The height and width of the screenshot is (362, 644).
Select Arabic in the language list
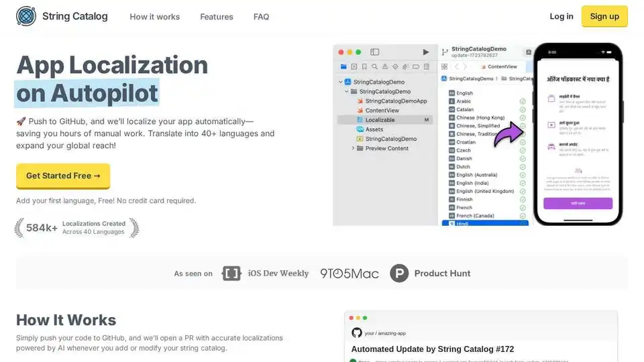(x=460, y=101)
